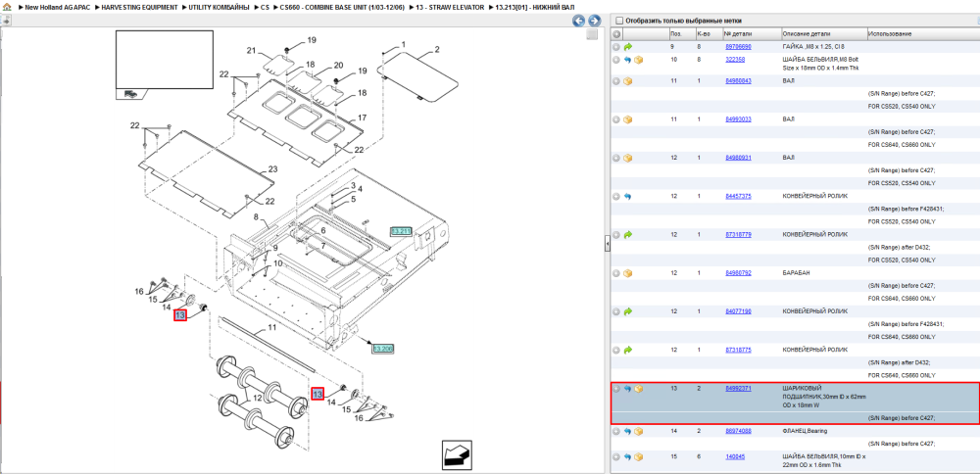
Task: Click diagram callout number 17
Action: click(x=362, y=118)
